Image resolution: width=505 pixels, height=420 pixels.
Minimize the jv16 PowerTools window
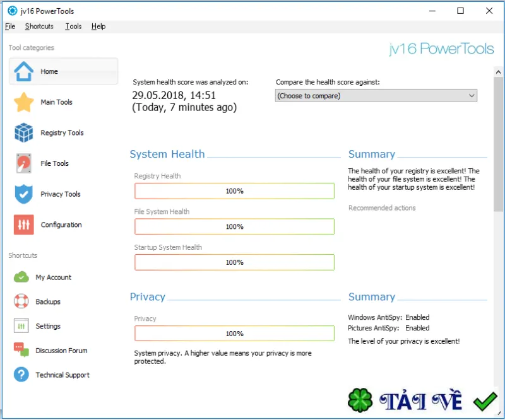tap(432, 11)
